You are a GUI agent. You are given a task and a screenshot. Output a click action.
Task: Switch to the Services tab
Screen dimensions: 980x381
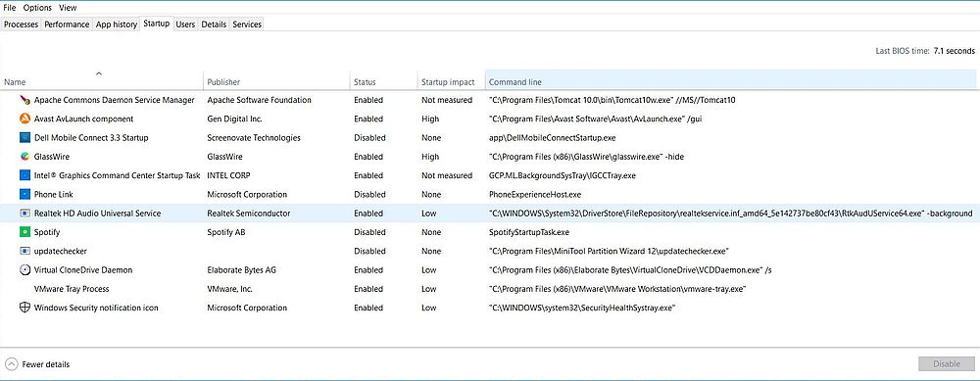click(247, 24)
